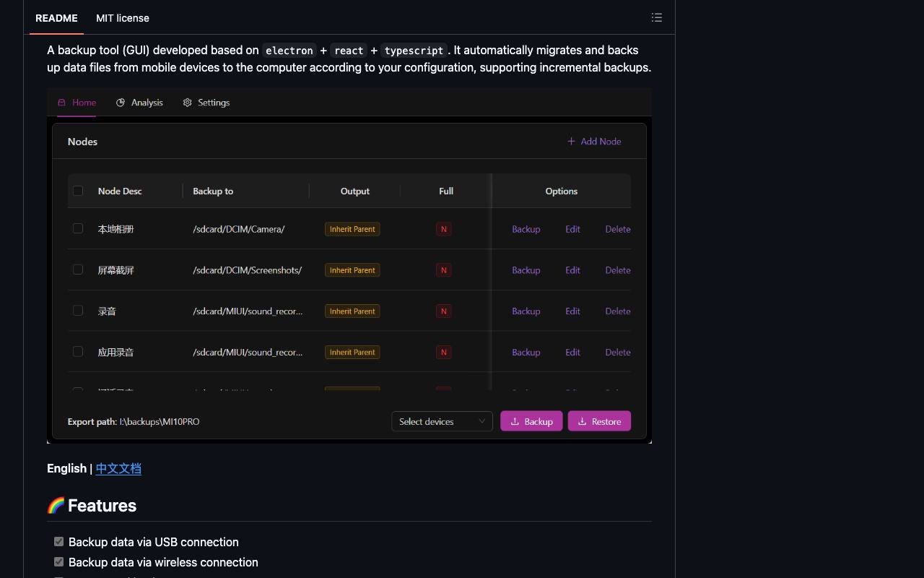Click the 屏幕截屏 node name

click(115, 270)
